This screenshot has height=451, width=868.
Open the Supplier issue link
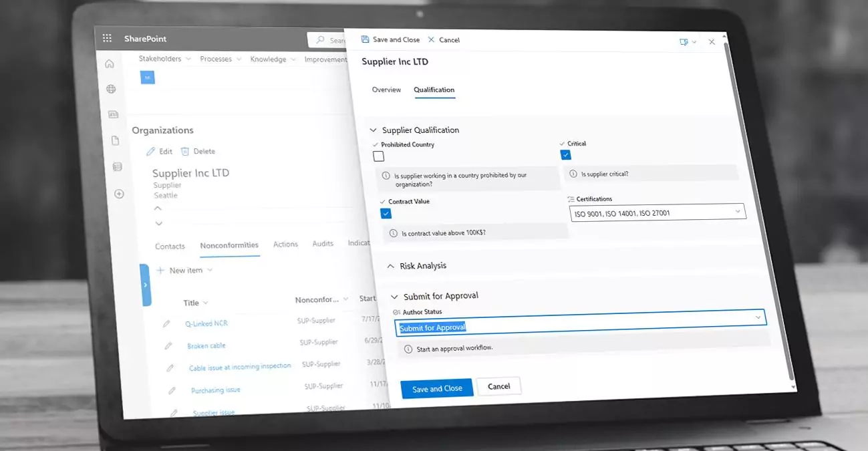pos(214,412)
